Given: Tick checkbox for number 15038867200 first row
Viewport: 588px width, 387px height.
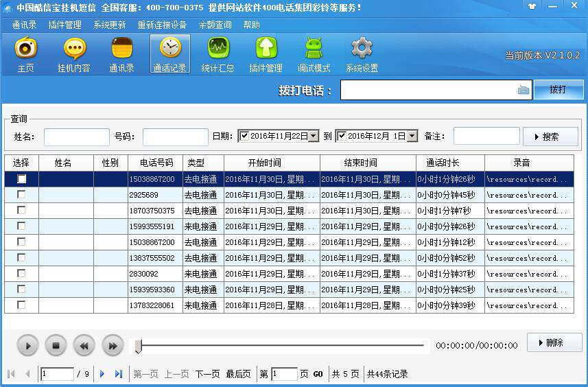Looking at the screenshot, I should (22, 179).
